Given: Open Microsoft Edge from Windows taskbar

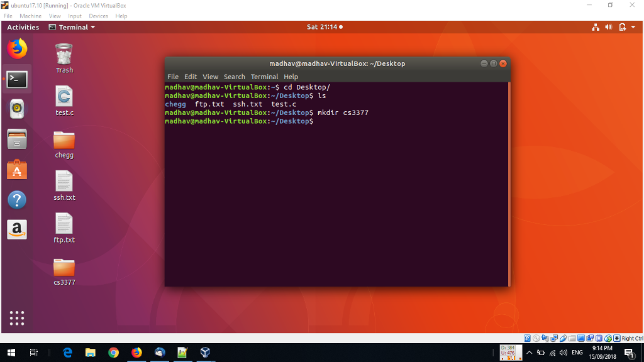Looking at the screenshot, I should [67, 353].
